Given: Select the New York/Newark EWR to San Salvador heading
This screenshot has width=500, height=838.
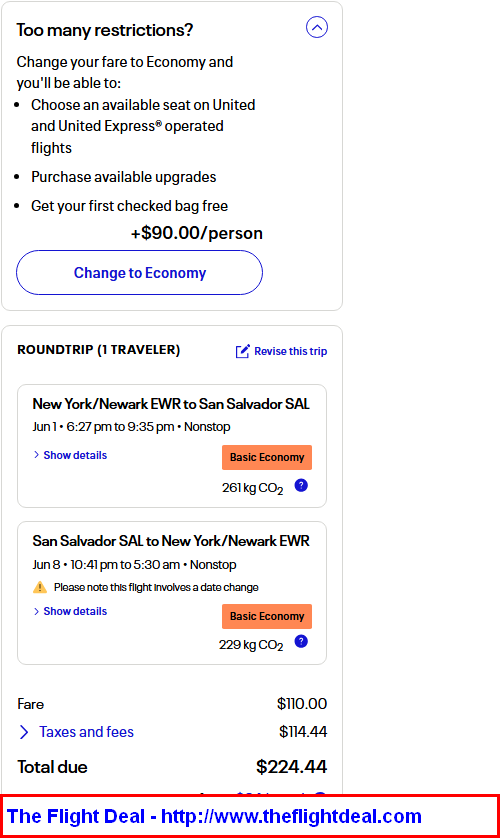Looking at the screenshot, I should (x=171, y=404).
